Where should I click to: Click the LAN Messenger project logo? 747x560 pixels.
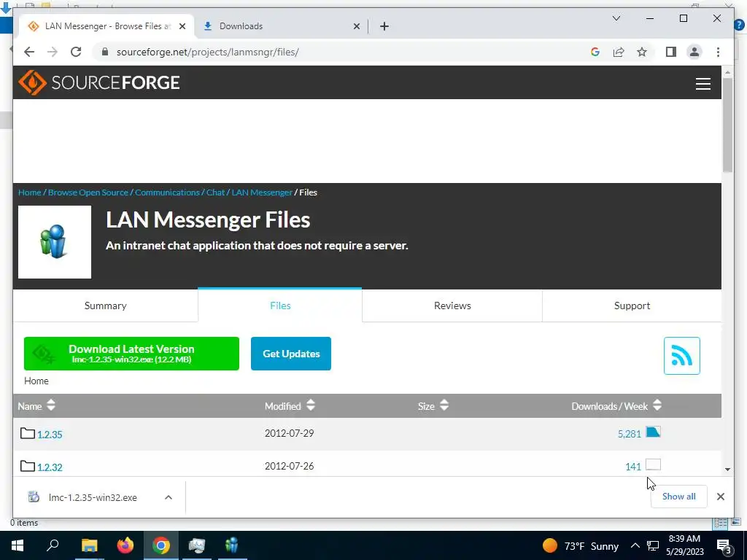[x=54, y=242]
